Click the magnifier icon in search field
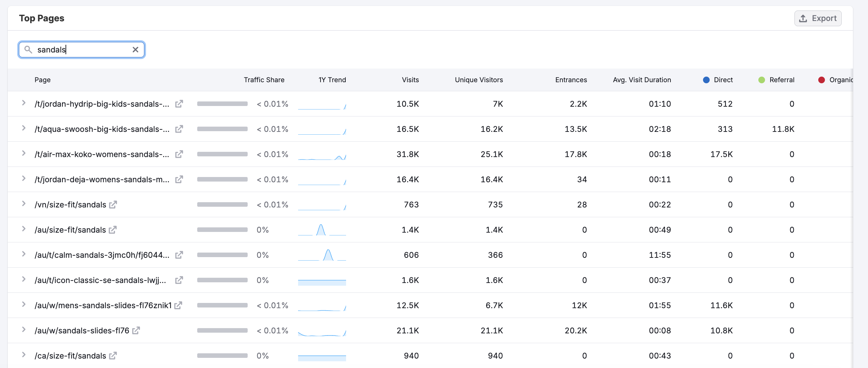Image resolution: width=868 pixels, height=368 pixels. point(28,50)
